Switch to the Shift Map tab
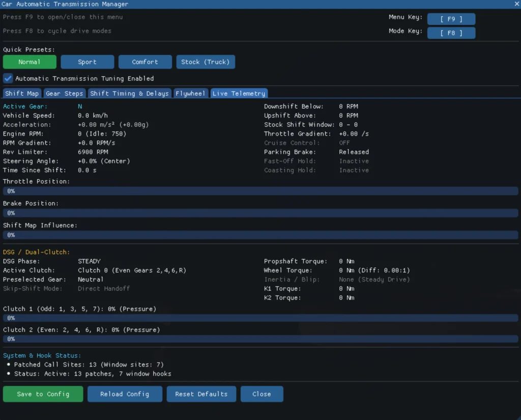The height and width of the screenshot is (420, 521). coord(22,94)
